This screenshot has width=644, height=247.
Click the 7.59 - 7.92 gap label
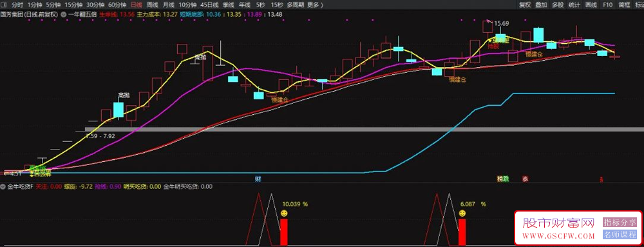100,135
